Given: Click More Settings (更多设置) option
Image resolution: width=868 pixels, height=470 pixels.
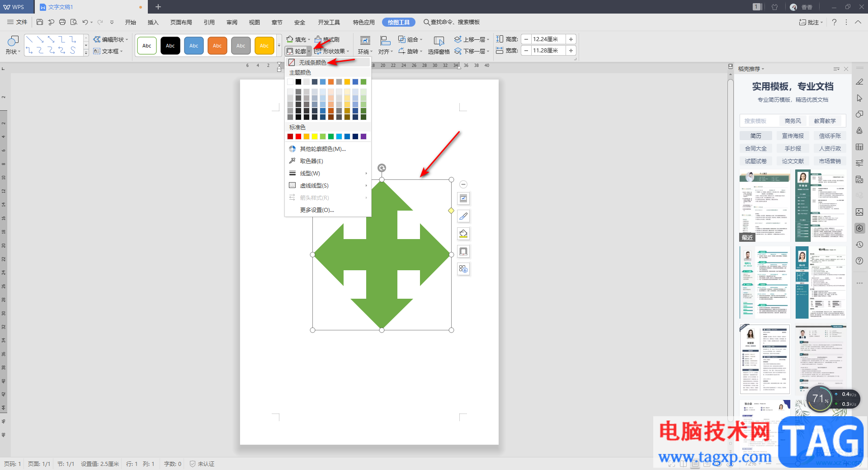Looking at the screenshot, I should click(x=316, y=210).
